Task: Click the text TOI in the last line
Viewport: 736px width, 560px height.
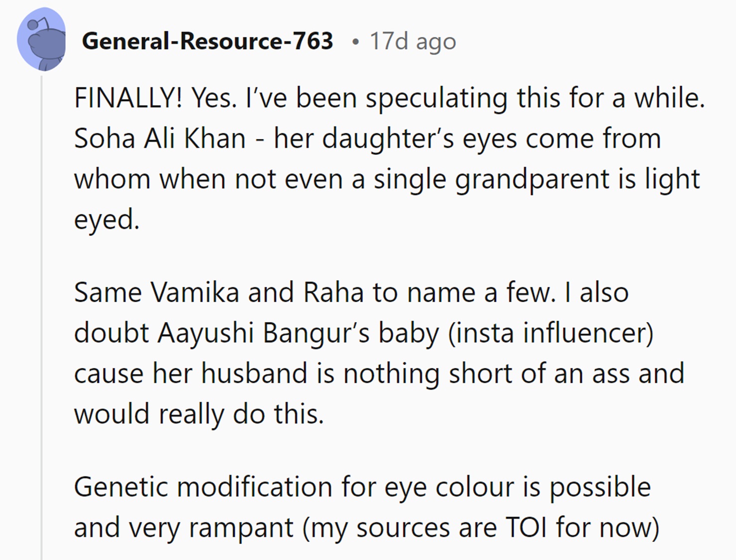Action: [526, 527]
